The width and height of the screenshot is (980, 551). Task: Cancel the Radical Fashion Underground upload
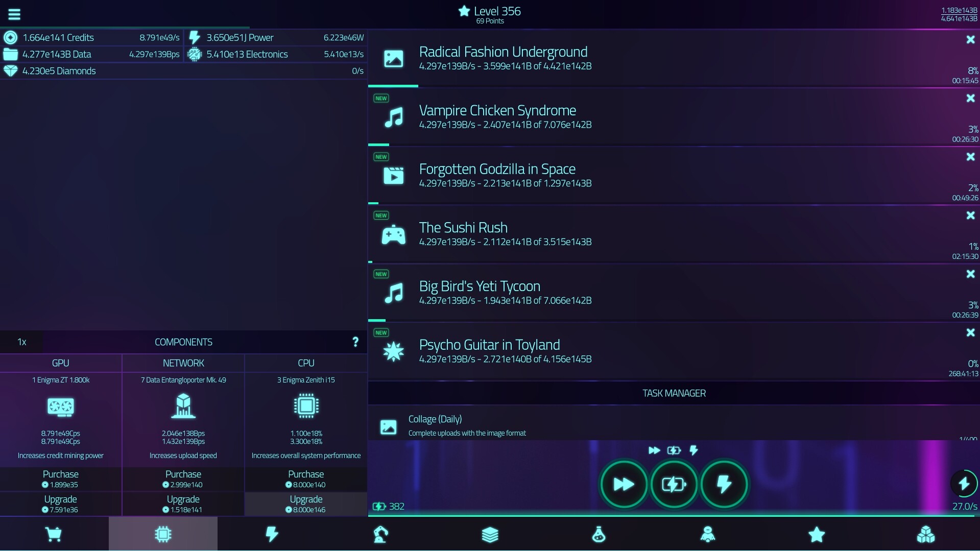pos(970,39)
